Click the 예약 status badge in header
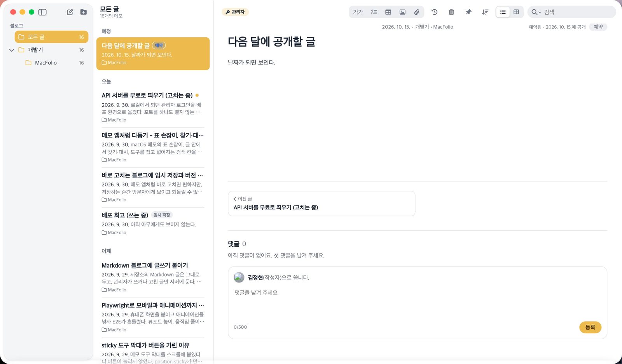The width and height of the screenshot is (622, 364). click(598, 27)
